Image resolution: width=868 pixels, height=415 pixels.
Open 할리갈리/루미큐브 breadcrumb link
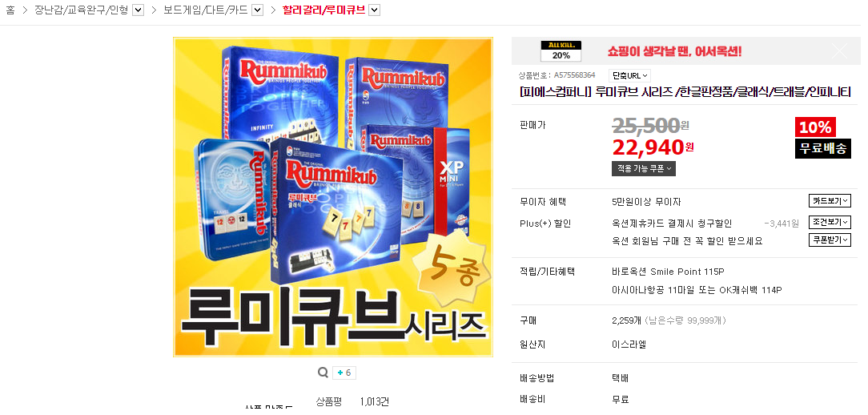(323, 10)
